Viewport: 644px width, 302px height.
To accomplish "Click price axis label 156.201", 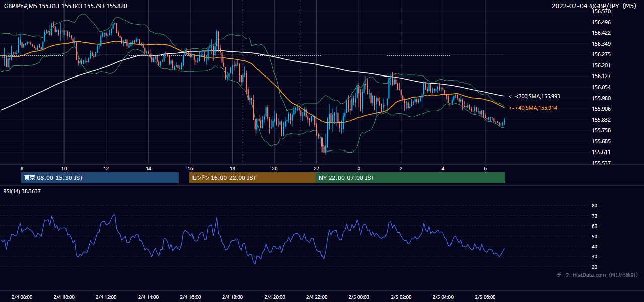I will click(601, 65).
